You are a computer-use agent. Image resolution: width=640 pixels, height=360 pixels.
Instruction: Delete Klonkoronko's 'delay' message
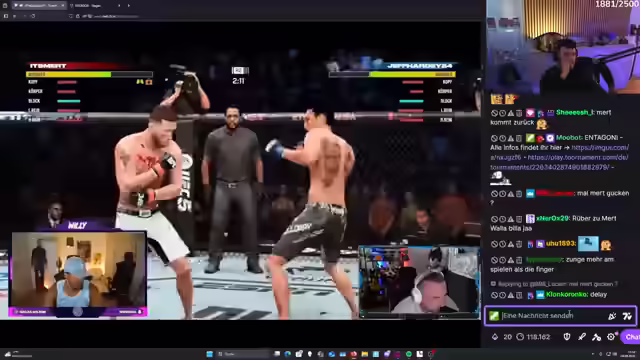point(519,295)
